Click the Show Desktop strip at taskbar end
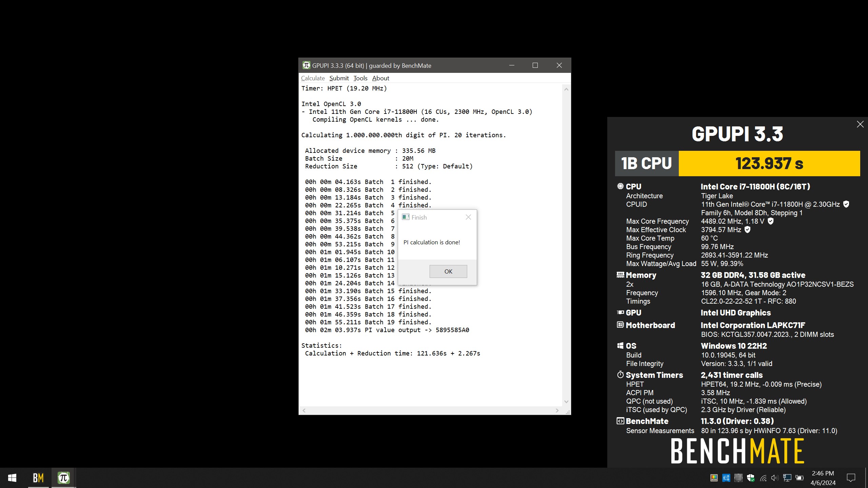Screen dimensions: 868x488 [866, 478]
